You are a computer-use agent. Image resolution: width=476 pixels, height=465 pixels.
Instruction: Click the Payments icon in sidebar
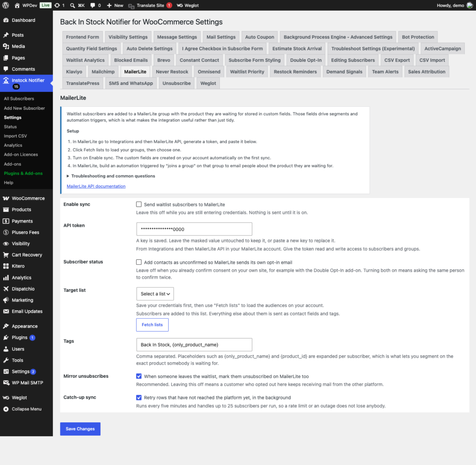[x=6, y=221]
